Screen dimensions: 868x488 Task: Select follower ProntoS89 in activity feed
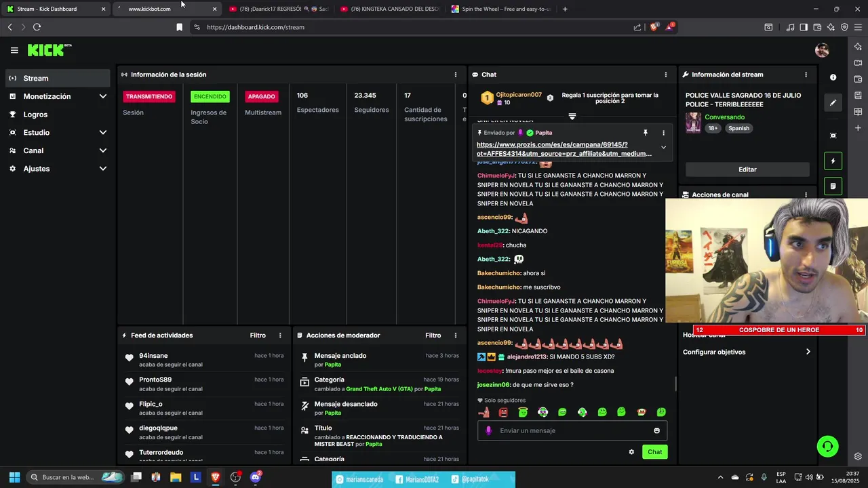point(155,380)
